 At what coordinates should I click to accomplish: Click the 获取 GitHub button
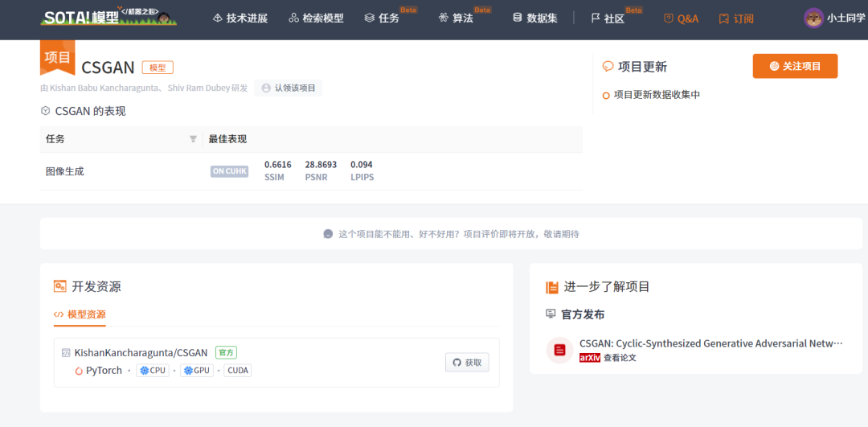click(x=467, y=362)
